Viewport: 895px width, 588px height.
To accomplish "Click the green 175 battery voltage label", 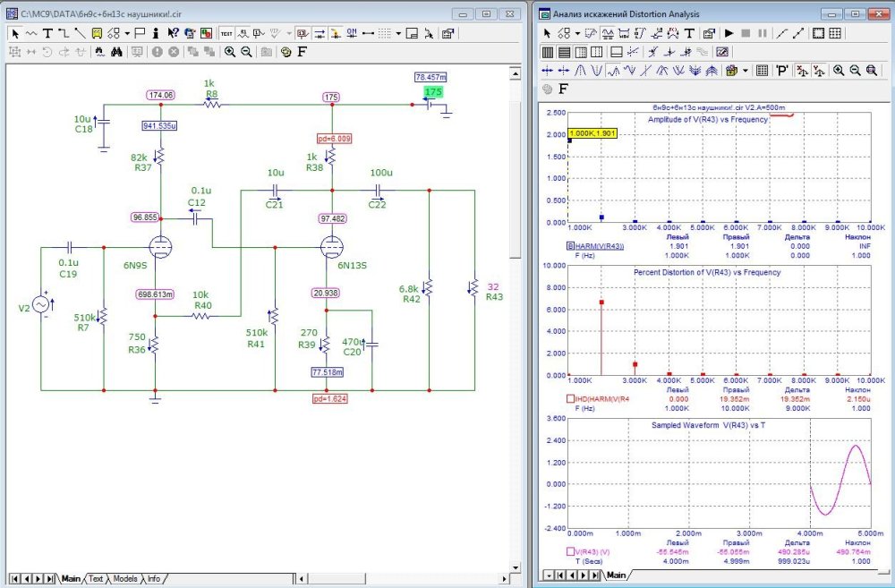I will (x=433, y=92).
